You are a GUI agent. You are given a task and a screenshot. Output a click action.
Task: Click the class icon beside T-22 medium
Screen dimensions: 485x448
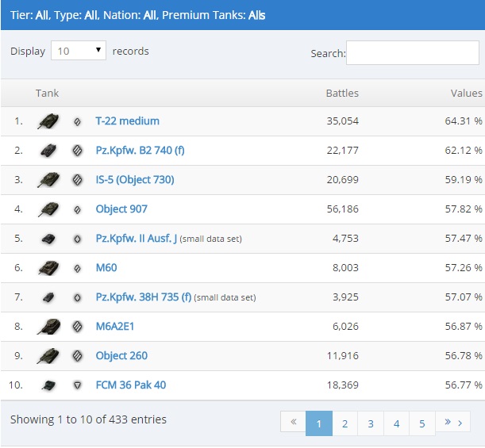[77, 122]
